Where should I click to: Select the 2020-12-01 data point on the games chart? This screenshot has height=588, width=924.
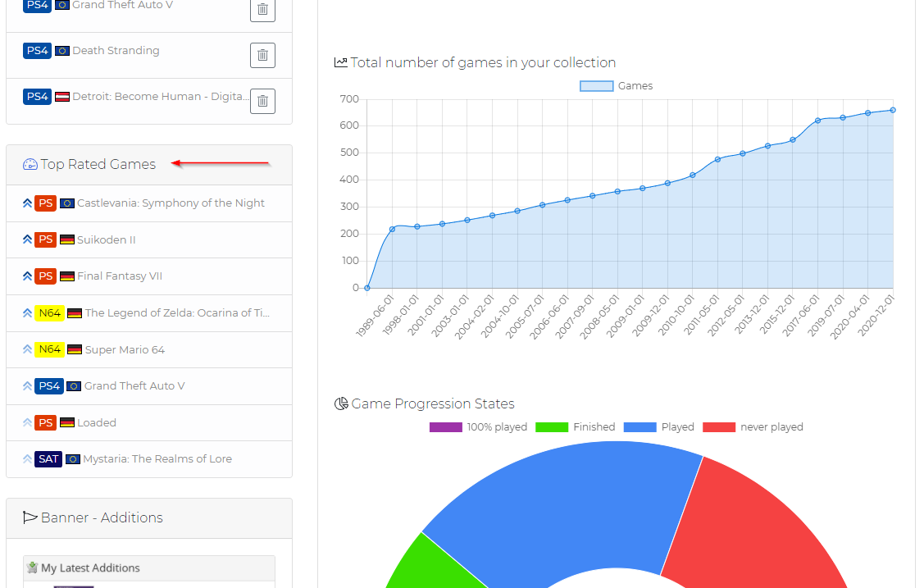[x=894, y=110]
